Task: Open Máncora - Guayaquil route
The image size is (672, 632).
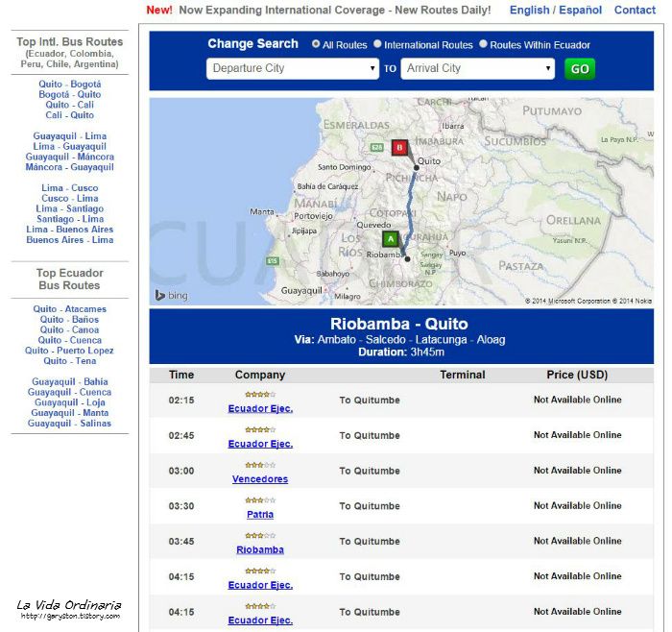Action: click(70, 167)
